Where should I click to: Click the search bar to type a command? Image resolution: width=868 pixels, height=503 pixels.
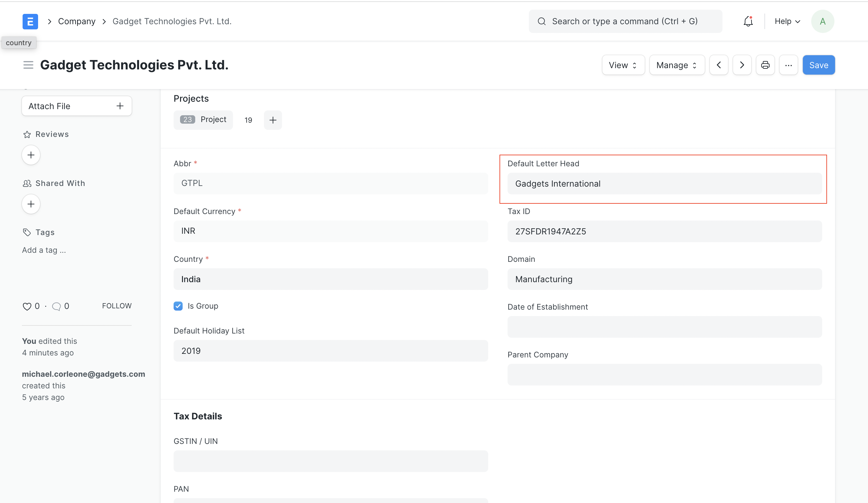pyautogui.click(x=625, y=21)
